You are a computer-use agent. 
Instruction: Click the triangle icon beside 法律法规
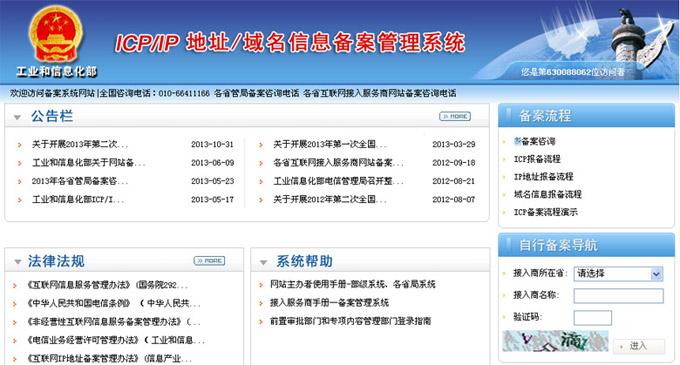pos(18,262)
